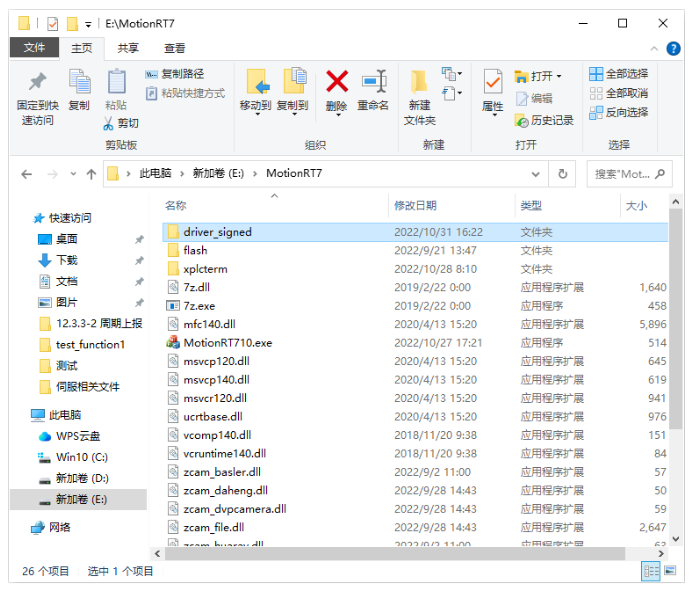Click 此电脑 in the address breadcrumb
695x591 pixels.
tap(156, 173)
